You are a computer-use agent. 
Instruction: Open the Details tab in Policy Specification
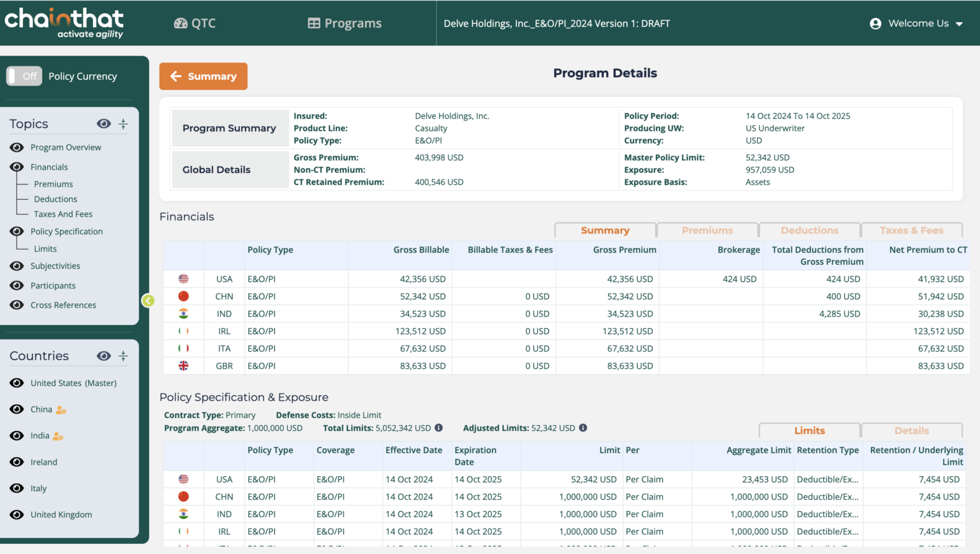[911, 431]
